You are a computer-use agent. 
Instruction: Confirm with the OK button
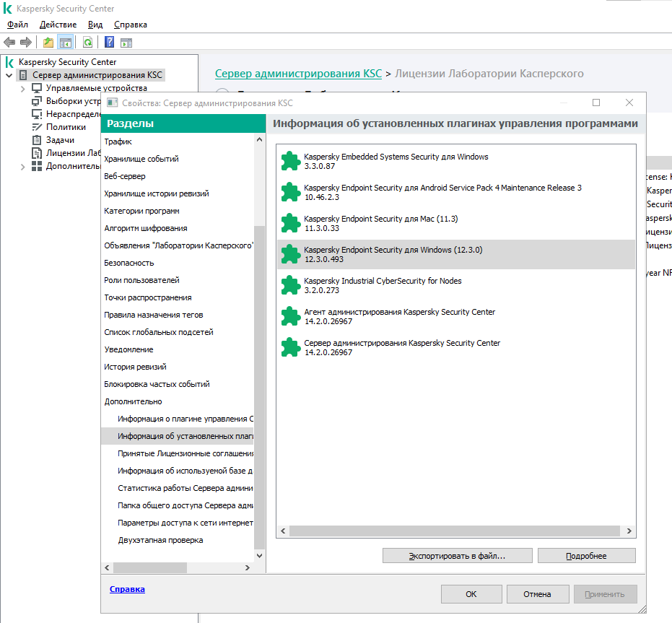click(471, 594)
